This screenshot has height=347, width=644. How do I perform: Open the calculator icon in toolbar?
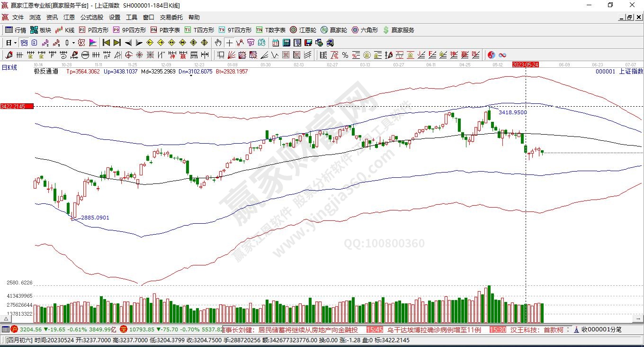coord(286,43)
